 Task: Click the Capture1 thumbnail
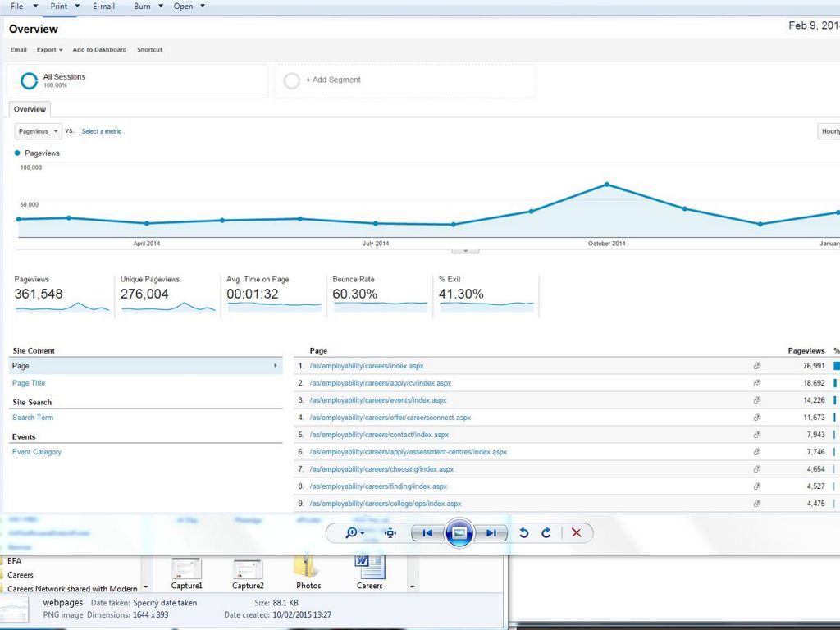(x=186, y=568)
